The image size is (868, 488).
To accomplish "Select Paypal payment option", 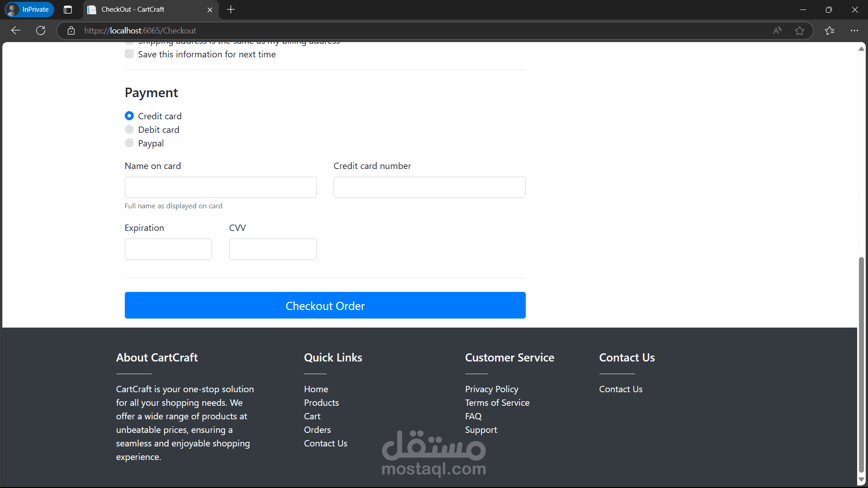I will point(129,143).
